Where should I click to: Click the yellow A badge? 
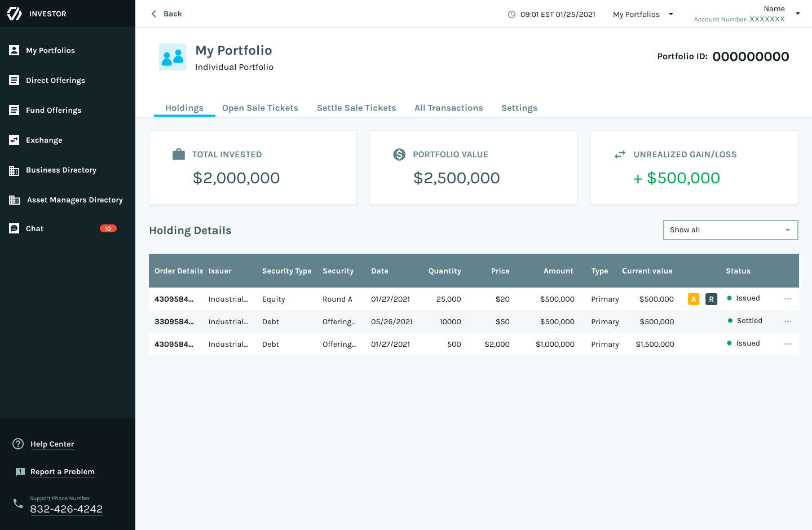694,299
